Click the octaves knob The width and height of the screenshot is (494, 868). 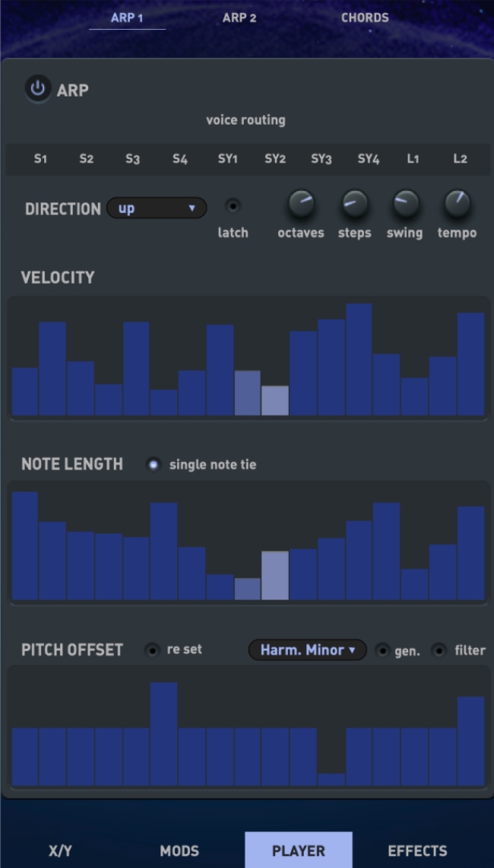point(301,204)
